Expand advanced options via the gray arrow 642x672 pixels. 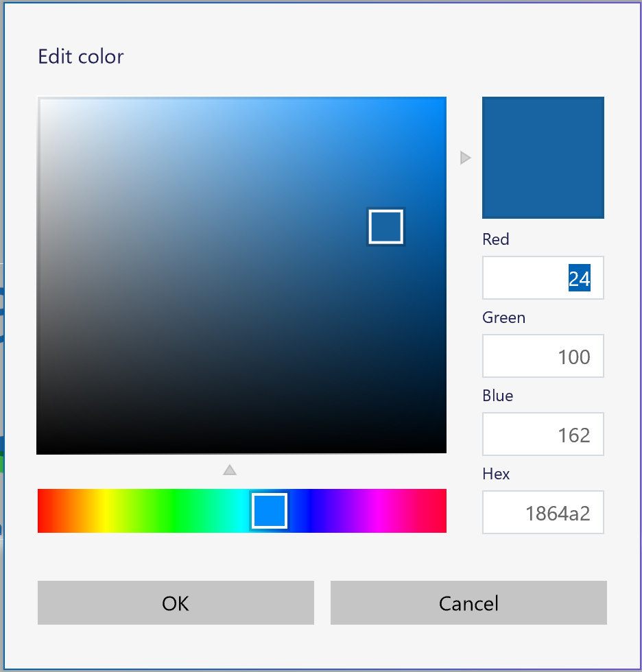point(466,158)
